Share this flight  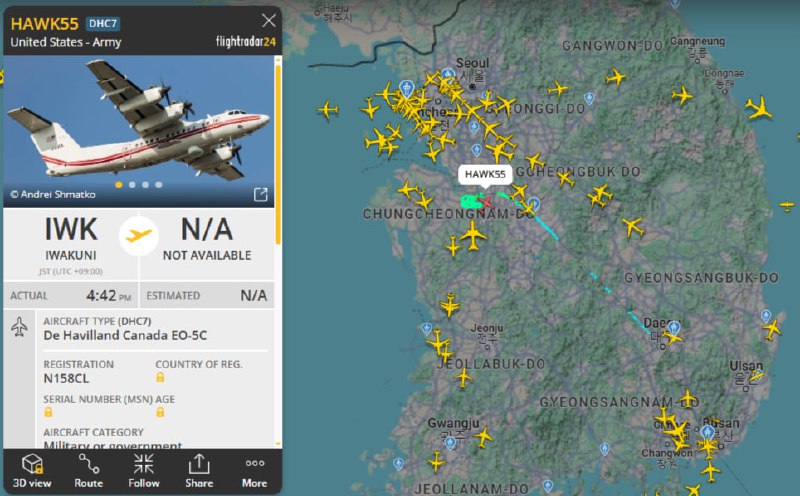(x=199, y=471)
